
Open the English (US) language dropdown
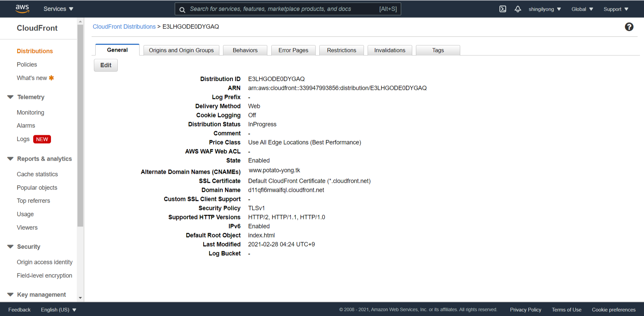(59, 310)
